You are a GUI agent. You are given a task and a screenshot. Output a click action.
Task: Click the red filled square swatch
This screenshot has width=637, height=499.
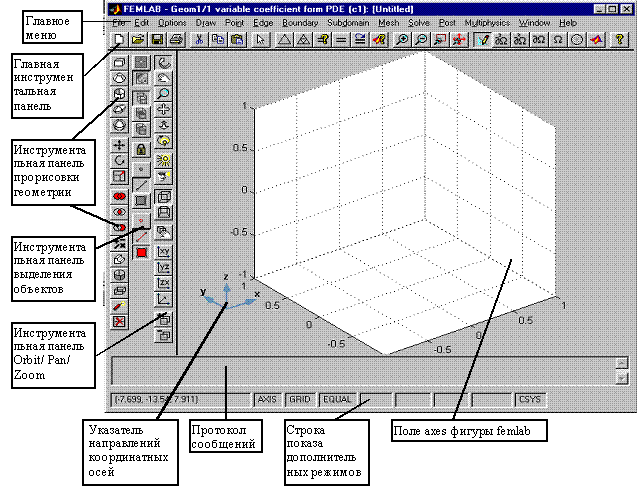141,251
